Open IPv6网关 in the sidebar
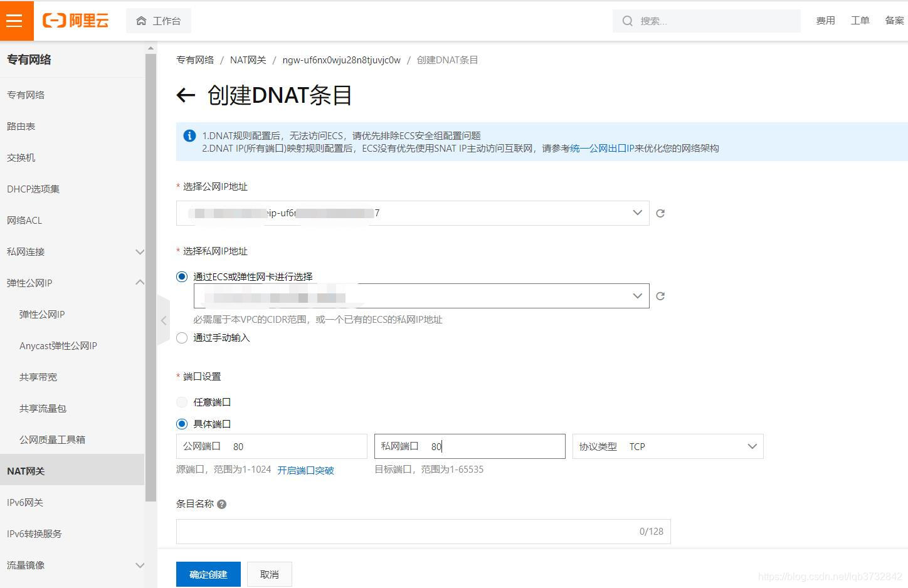This screenshot has width=908, height=588. click(25, 502)
